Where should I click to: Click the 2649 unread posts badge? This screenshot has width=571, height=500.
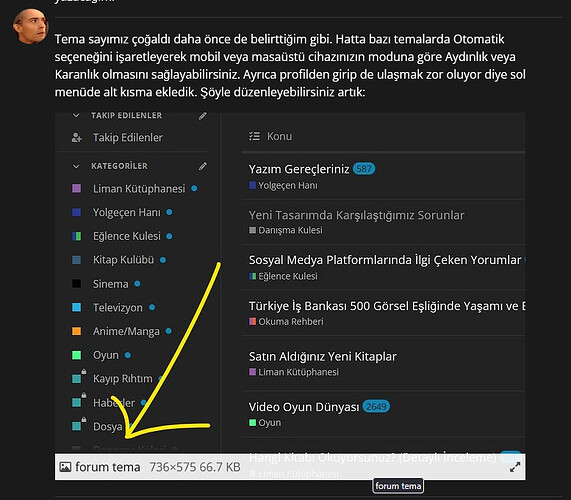(376, 406)
